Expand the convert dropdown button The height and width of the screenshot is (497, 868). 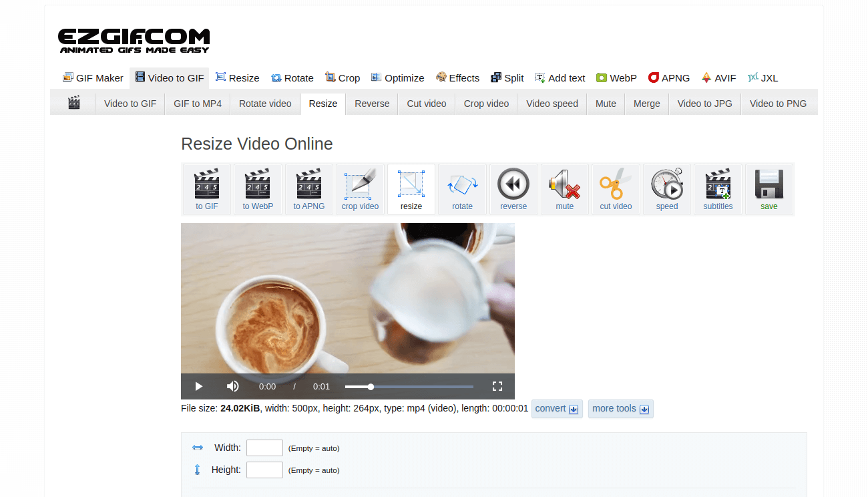pos(557,409)
